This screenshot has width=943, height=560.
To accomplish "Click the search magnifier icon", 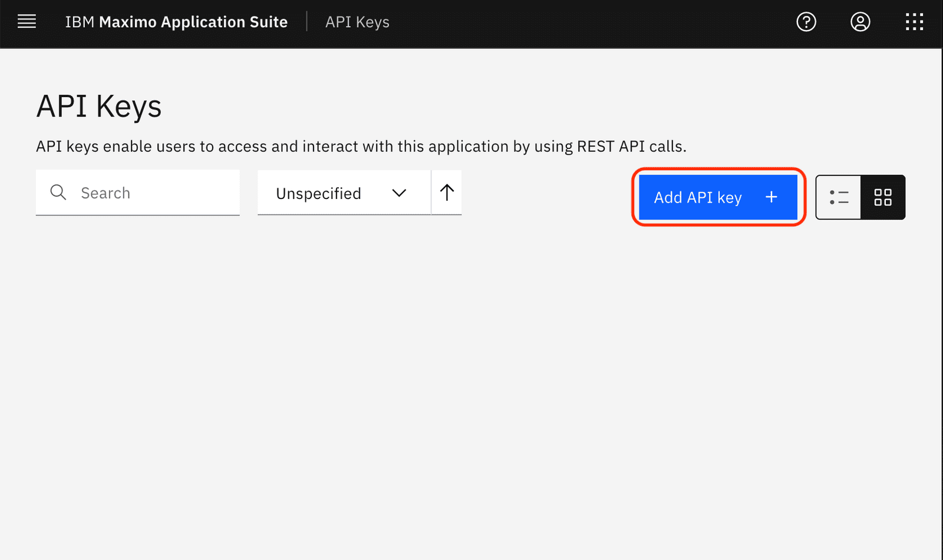I will (58, 193).
